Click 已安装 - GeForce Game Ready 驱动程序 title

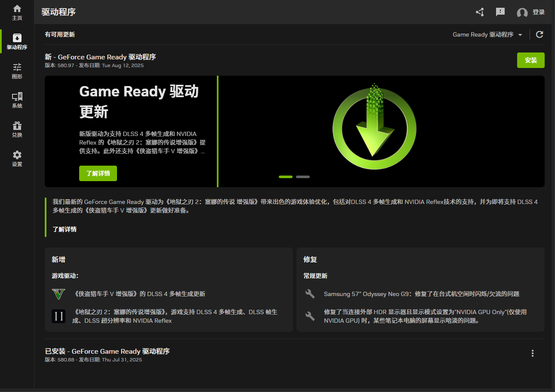pos(107,351)
